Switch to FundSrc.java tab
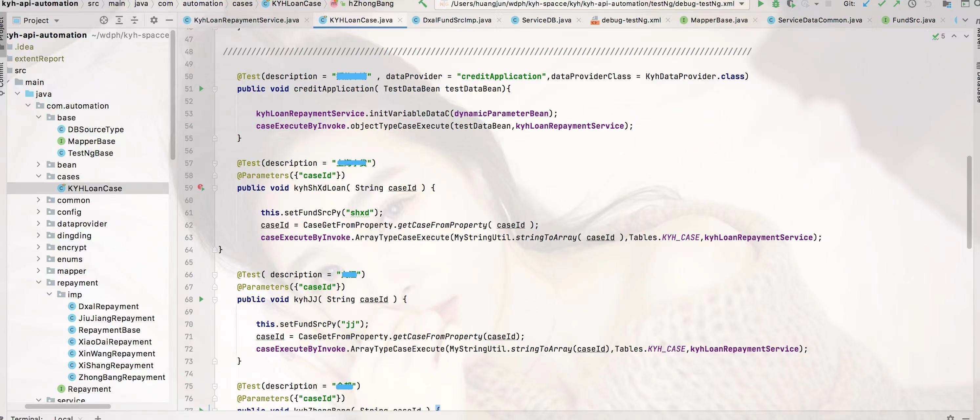The image size is (980, 420). click(x=913, y=20)
